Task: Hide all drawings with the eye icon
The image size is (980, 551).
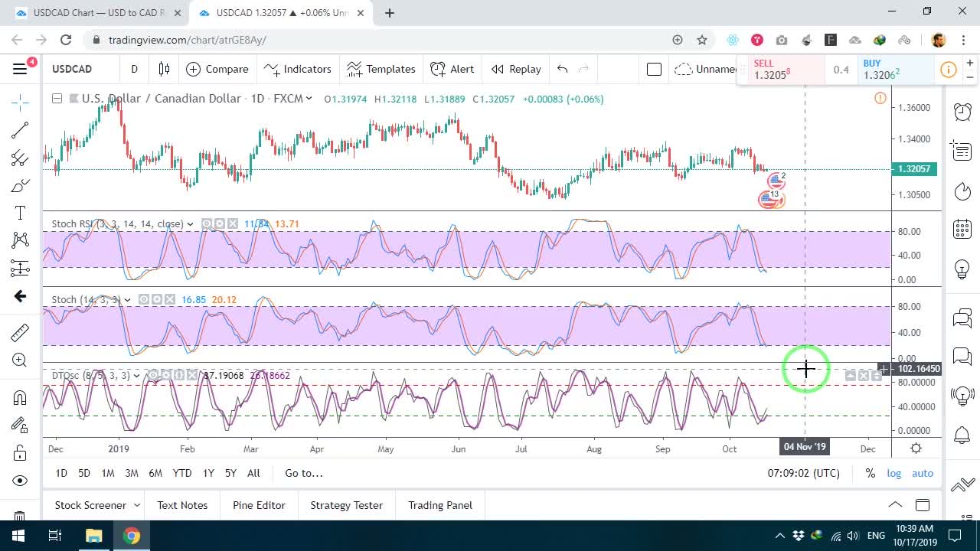Action: (x=20, y=481)
